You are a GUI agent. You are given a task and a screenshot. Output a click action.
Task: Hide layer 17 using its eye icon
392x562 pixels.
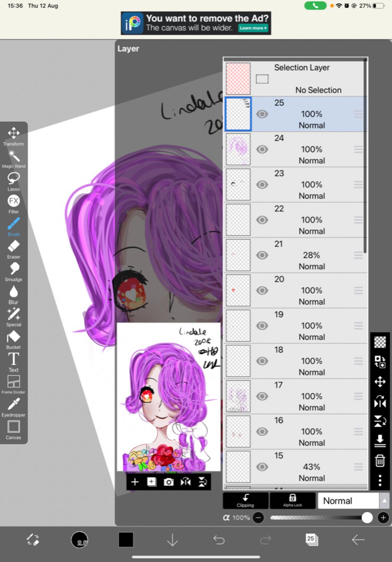coord(262,396)
